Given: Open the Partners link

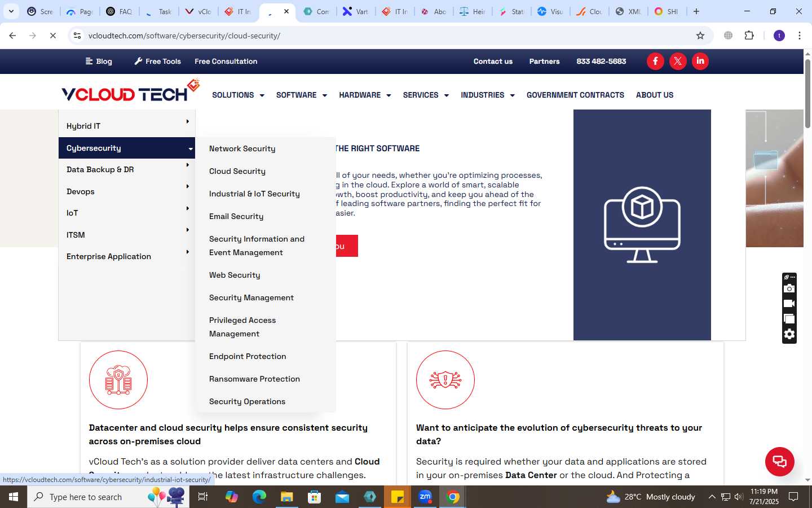Looking at the screenshot, I should (x=544, y=62).
